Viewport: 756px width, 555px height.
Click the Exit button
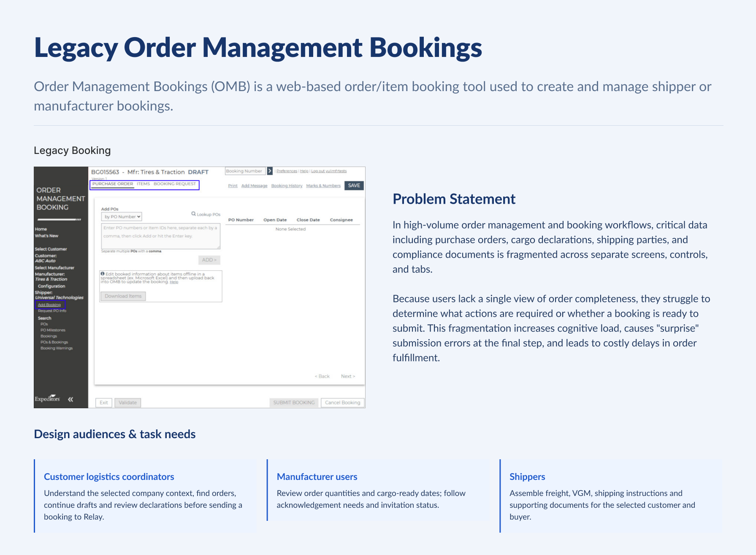(104, 402)
